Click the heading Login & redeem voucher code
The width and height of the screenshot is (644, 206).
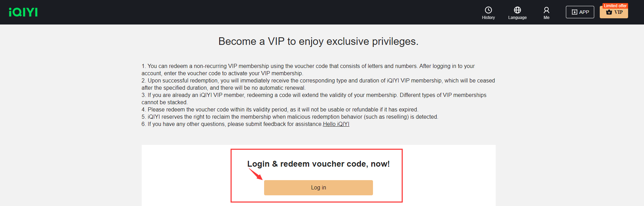coord(318,164)
